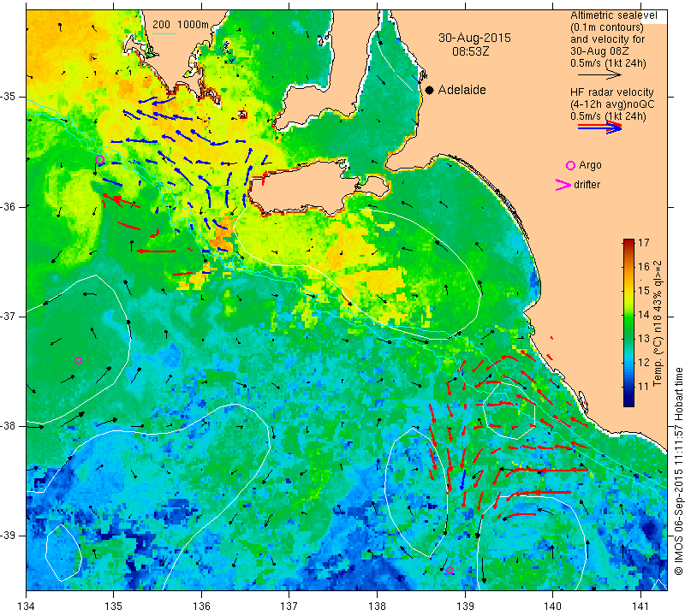Click the Argo float marker near longitude 139 bottom
The width and height of the screenshot is (685, 616).
(x=450, y=570)
